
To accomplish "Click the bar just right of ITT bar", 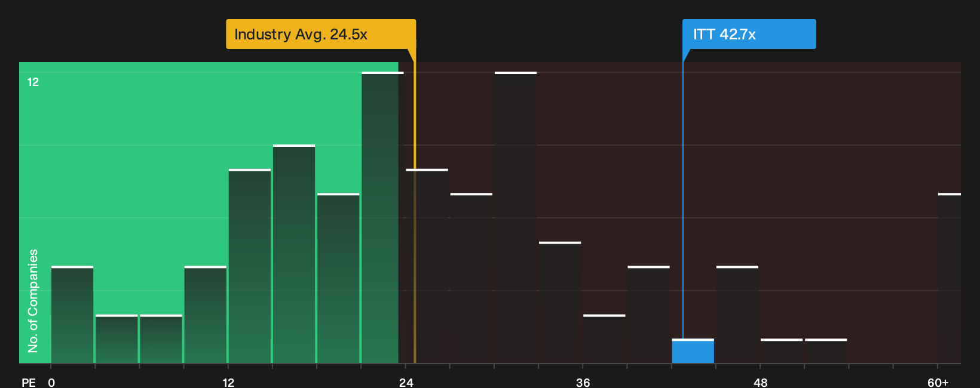I will coord(737,315).
